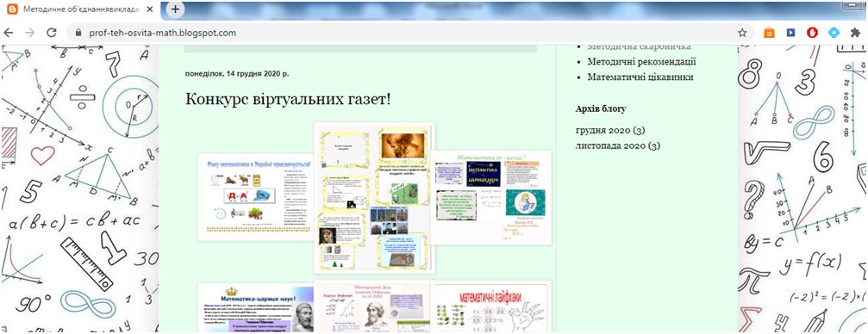Open the Математика як наука newspaper image
This screenshot has height=334, width=868.
pyautogui.click(x=490, y=197)
